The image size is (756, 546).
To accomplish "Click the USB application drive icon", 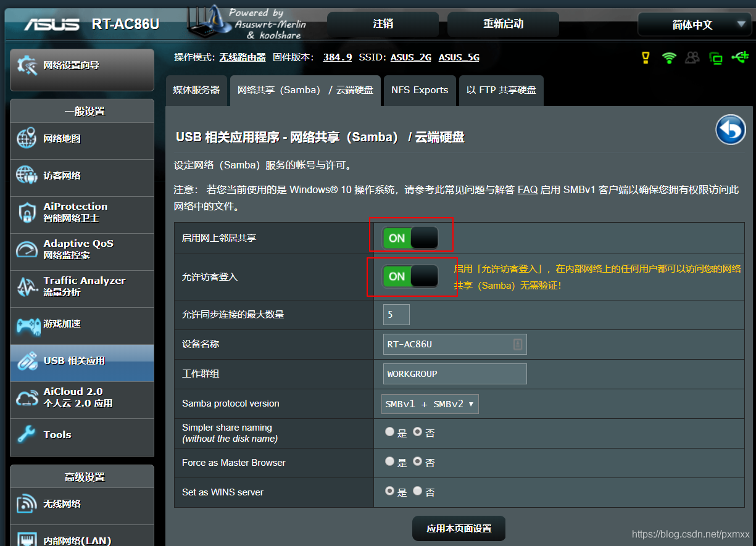I will [x=27, y=361].
